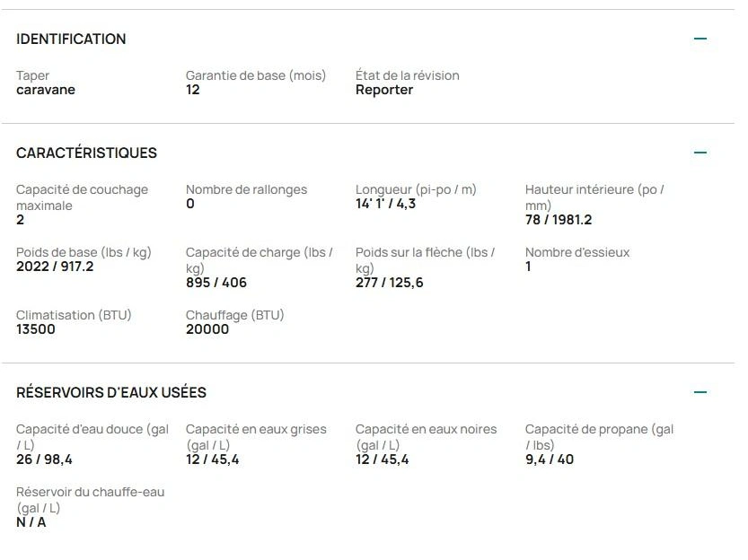This screenshot has height=560, width=748.
Task: Click the Climatisation value 13500
Action: click(x=36, y=329)
